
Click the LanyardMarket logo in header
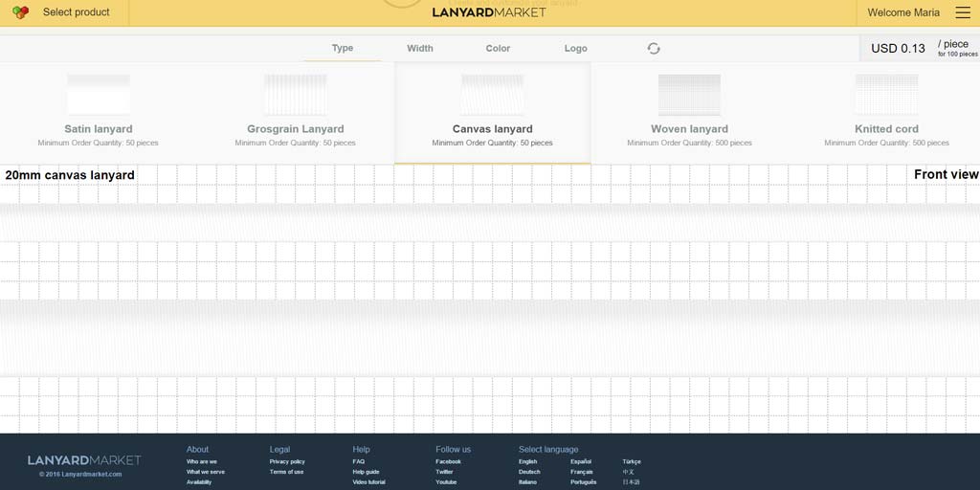(489, 12)
